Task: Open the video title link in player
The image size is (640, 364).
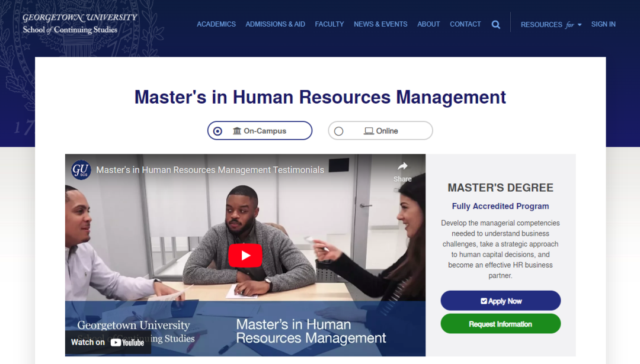Action: tap(210, 170)
